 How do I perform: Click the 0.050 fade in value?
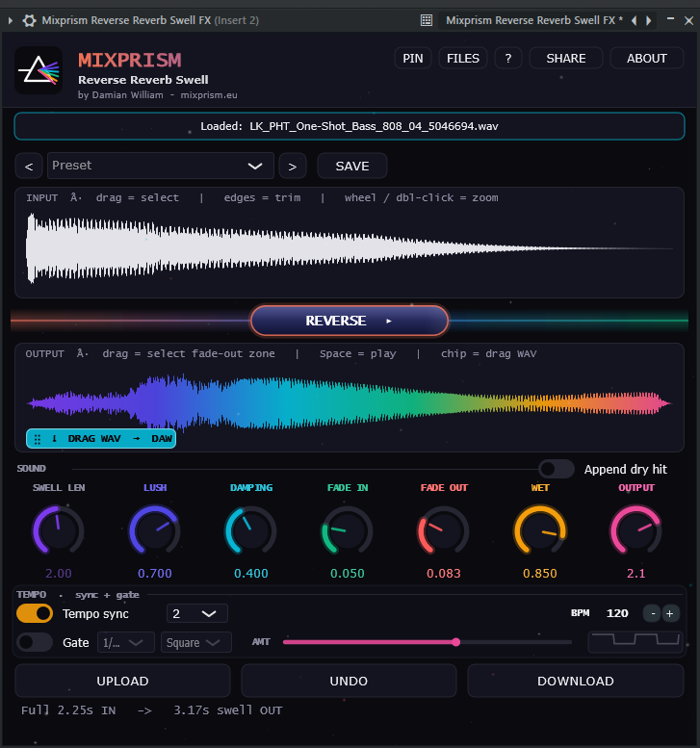(348, 573)
